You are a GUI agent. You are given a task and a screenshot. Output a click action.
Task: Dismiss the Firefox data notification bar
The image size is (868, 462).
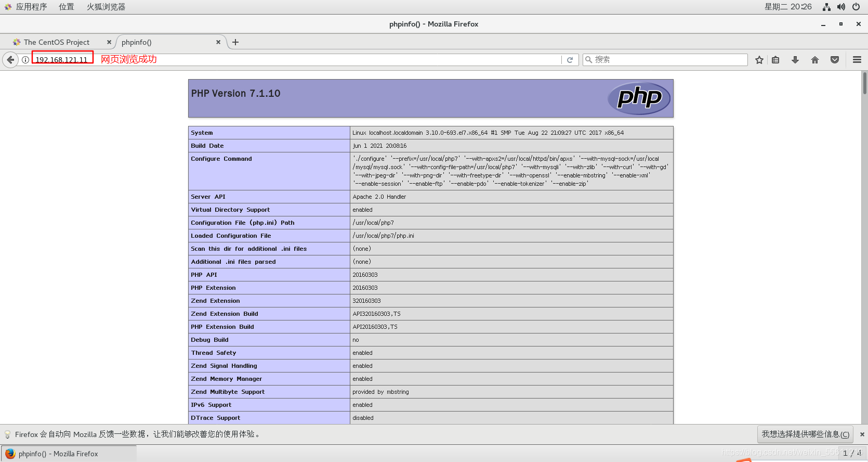pos(862,434)
